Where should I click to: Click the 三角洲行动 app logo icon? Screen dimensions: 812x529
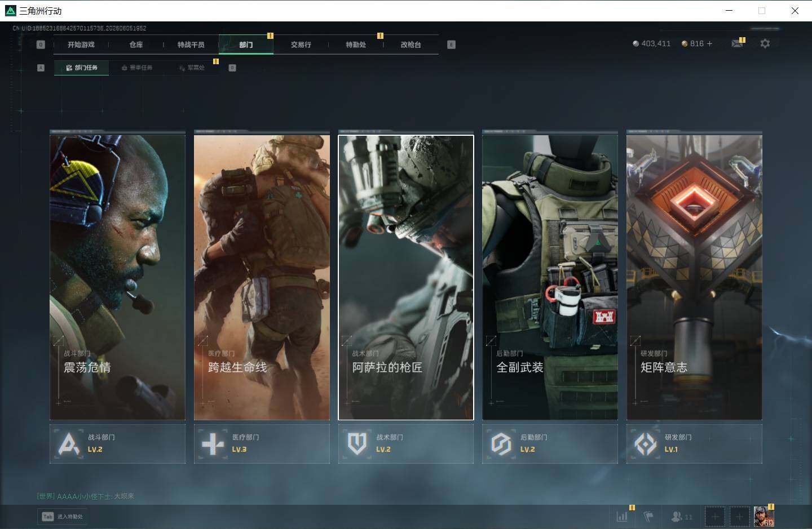tap(10, 10)
